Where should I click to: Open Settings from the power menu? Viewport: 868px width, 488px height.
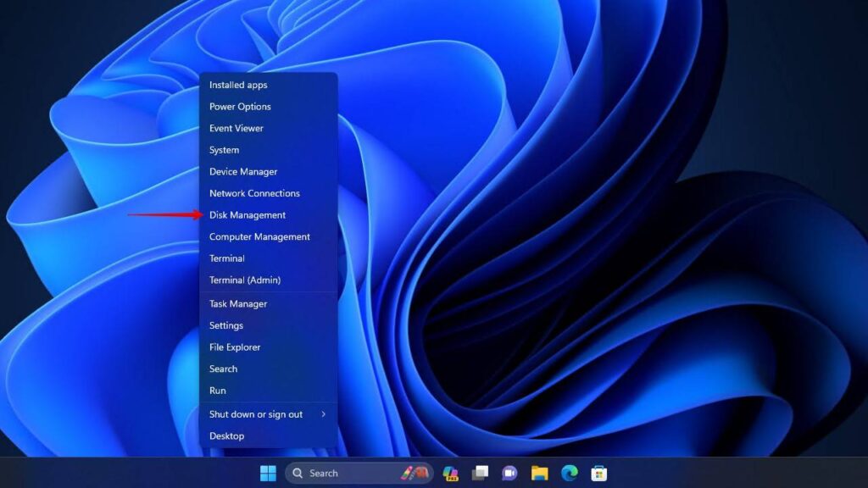click(269, 325)
